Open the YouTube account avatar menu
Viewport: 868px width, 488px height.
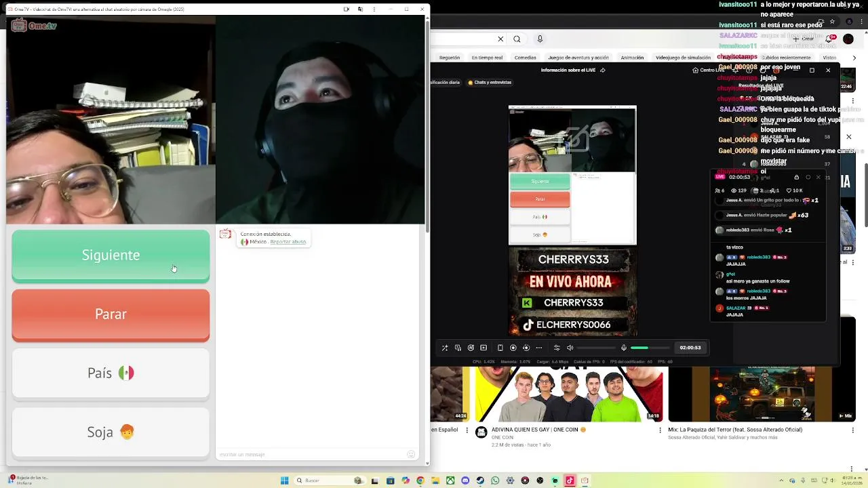pos(848,39)
